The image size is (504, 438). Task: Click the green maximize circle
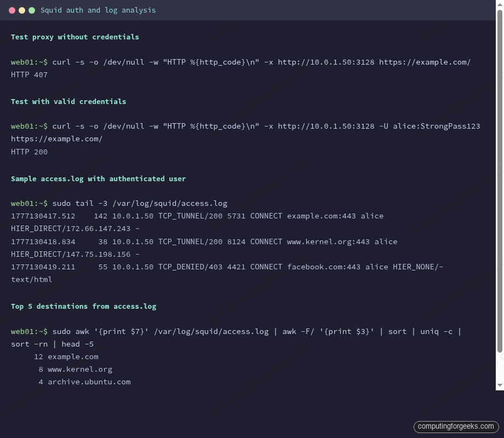click(x=32, y=10)
